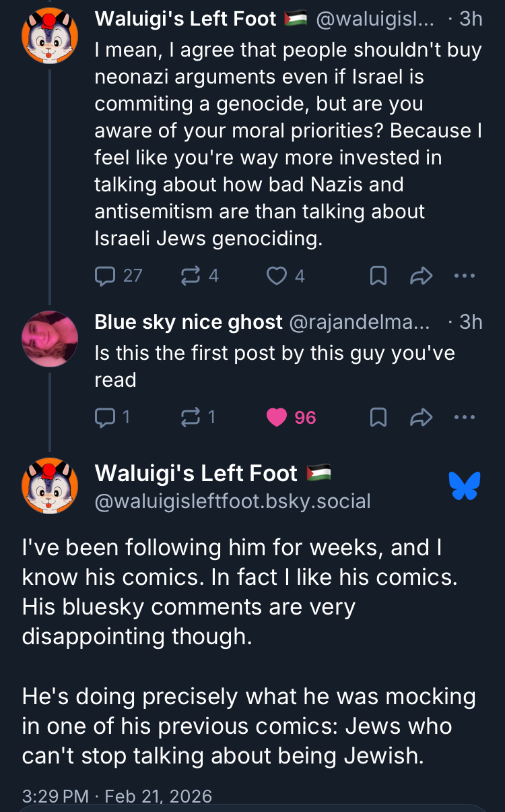
Task: Open more options on the first post
Action: pos(465,275)
